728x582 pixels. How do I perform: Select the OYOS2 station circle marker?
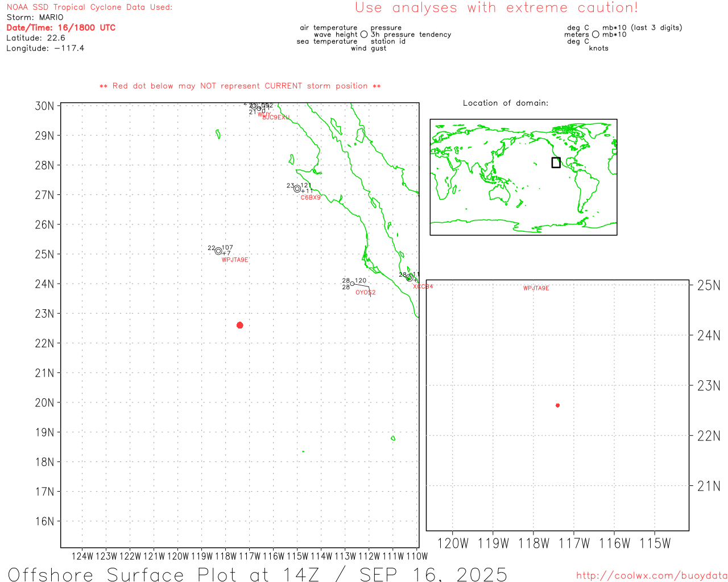[352, 284]
